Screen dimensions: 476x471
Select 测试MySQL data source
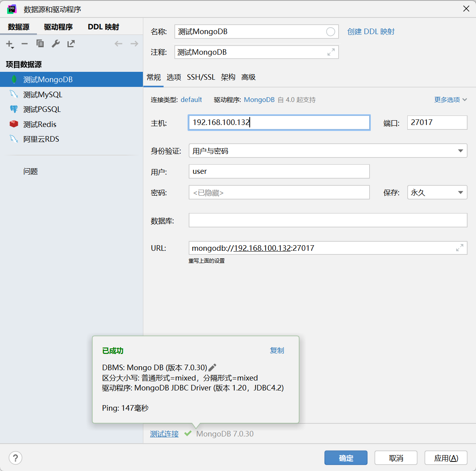71,94
